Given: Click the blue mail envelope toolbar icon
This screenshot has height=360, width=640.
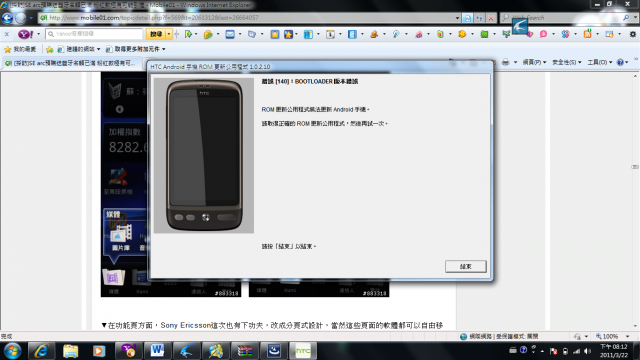Looking at the screenshot, I should pyautogui.click(x=230, y=34).
